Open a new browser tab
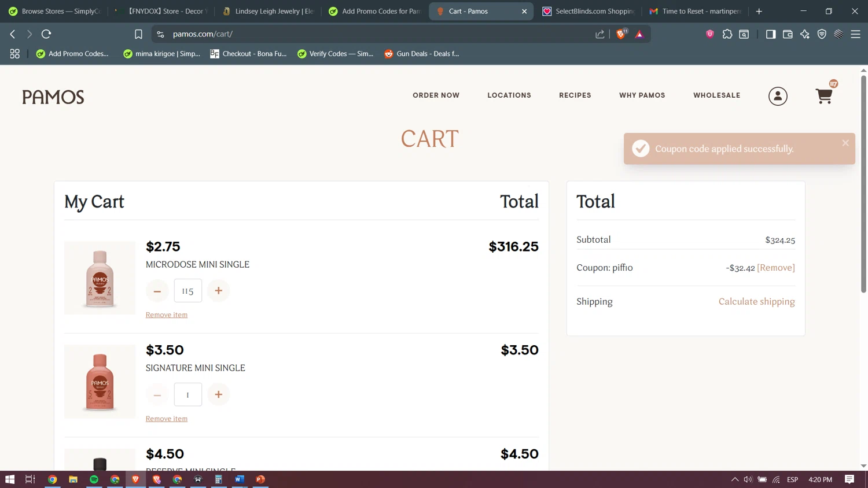This screenshot has width=868, height=488. coord(759,11)
